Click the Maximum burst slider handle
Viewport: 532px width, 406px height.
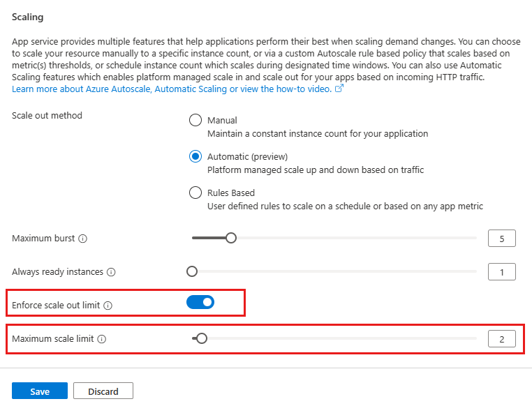point(231,238)
